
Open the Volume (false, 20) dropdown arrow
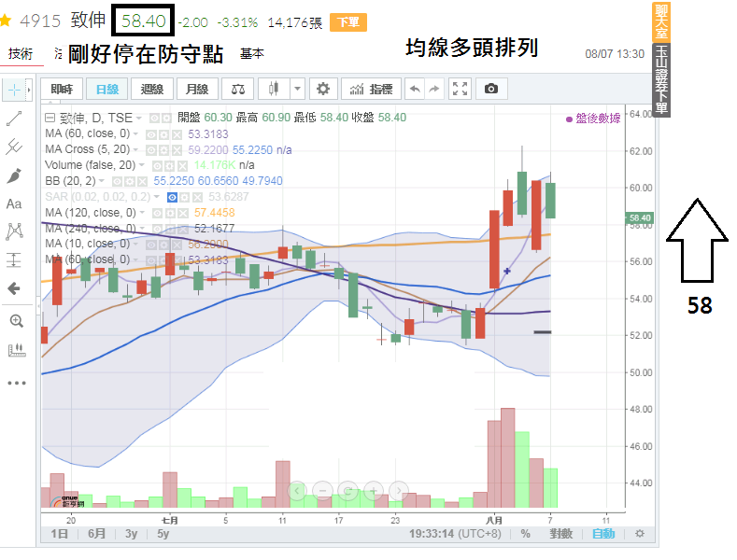(x=142, y=165)
